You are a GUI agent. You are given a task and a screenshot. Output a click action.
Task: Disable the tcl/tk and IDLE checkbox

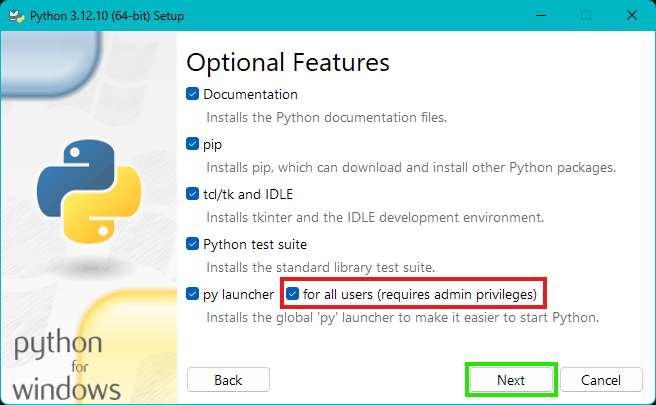point(192,194)
